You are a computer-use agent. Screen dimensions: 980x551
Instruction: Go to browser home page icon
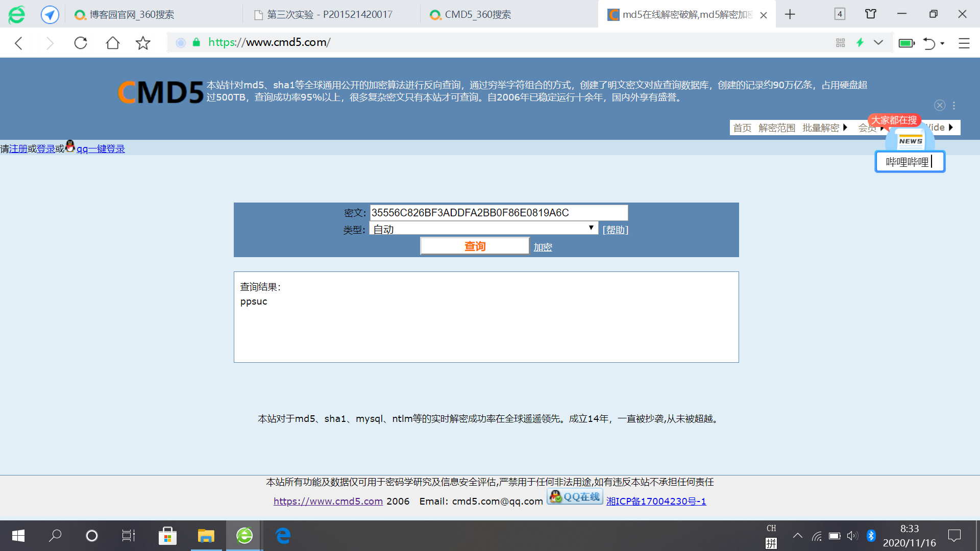[x=112, y=43]
